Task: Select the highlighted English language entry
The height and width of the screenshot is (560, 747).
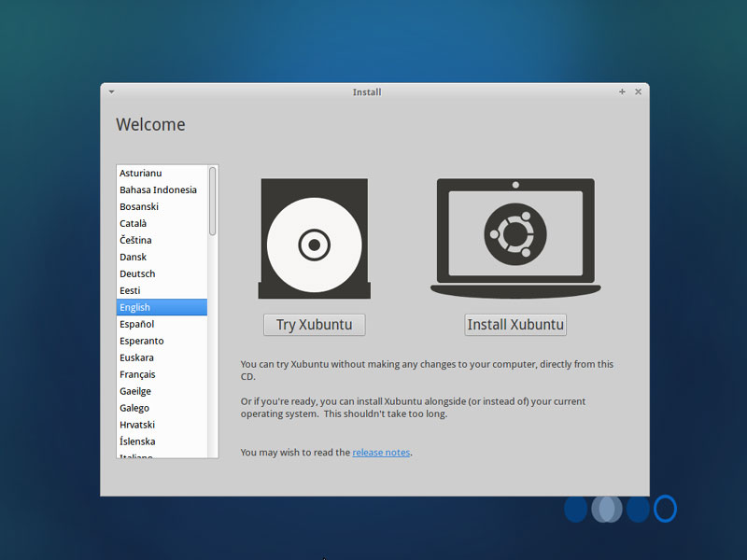Action: click(134, 307)
